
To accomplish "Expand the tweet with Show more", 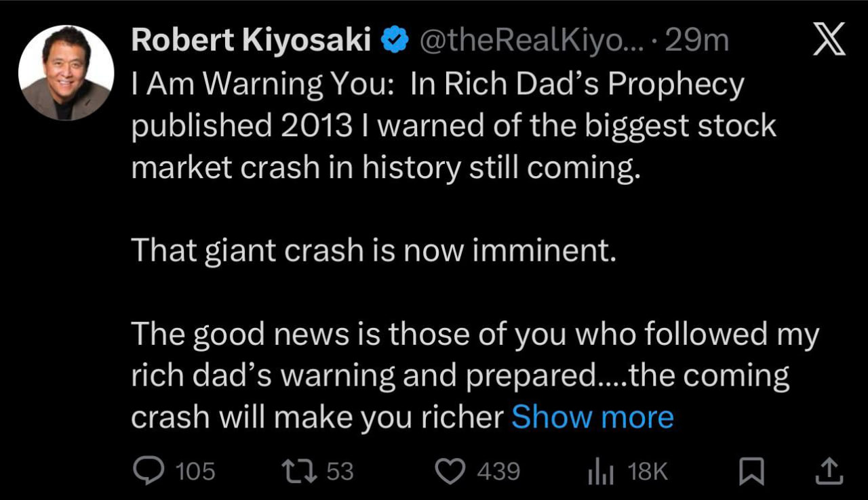I will [x=592, y=417].
